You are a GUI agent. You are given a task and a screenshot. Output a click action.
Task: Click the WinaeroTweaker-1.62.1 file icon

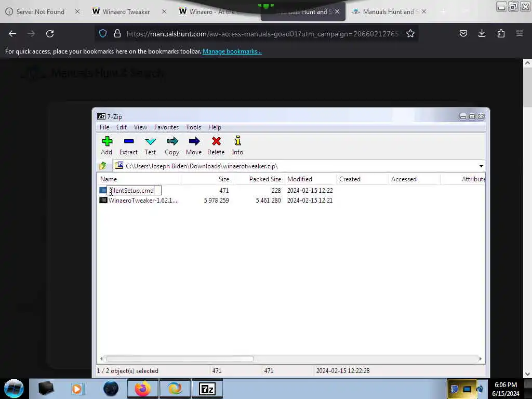[x=103, y=200]
